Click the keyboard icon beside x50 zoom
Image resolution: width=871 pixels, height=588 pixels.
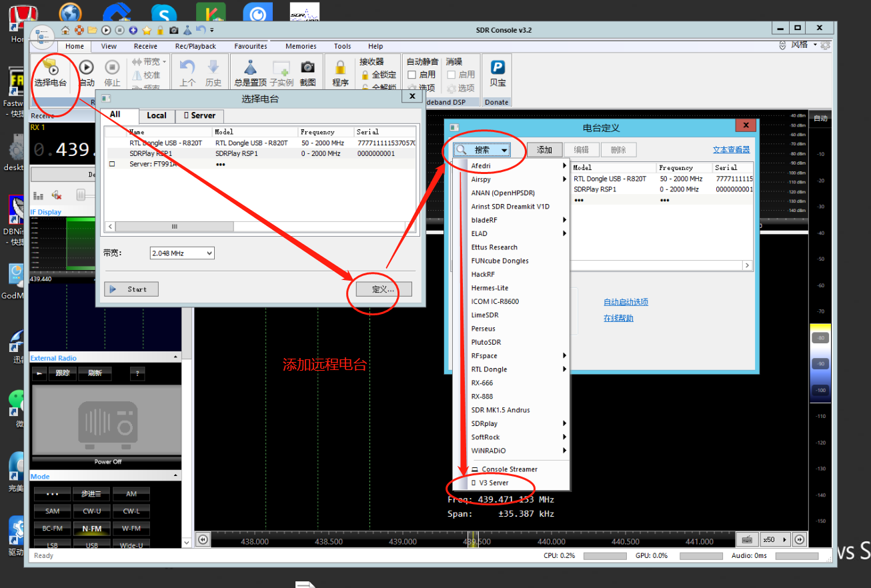(748, 540)
